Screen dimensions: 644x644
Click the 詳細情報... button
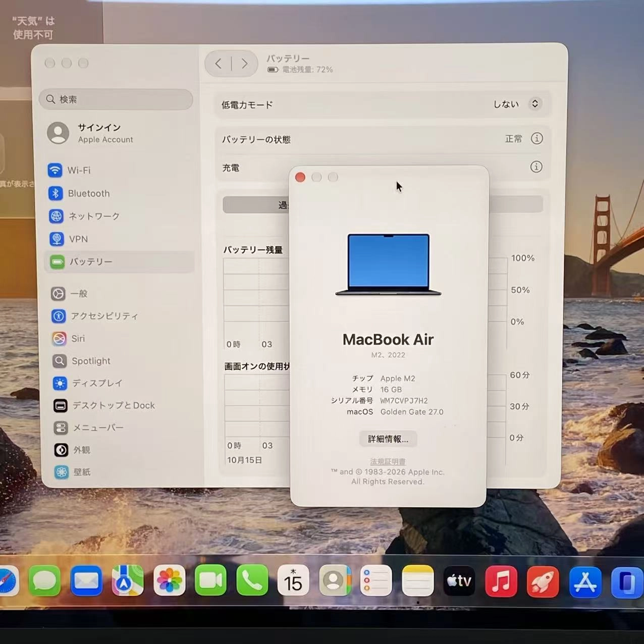(x=388, y=439)
